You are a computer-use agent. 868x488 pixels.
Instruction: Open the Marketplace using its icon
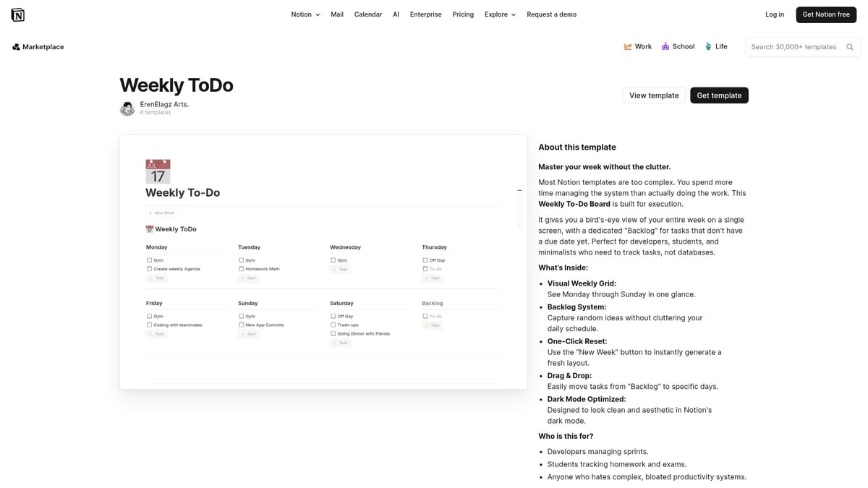pos(15,46)
